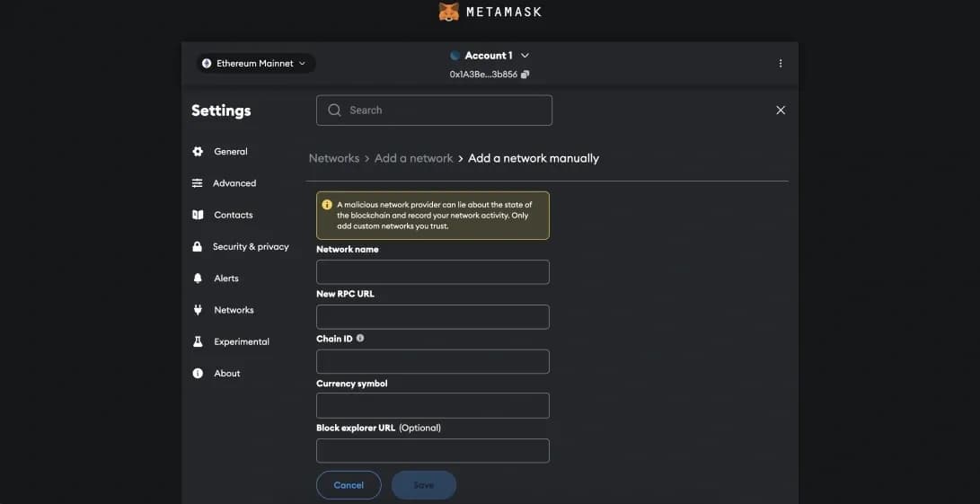Click the Networks plug icon
The image size is (980, 504).
198,310
